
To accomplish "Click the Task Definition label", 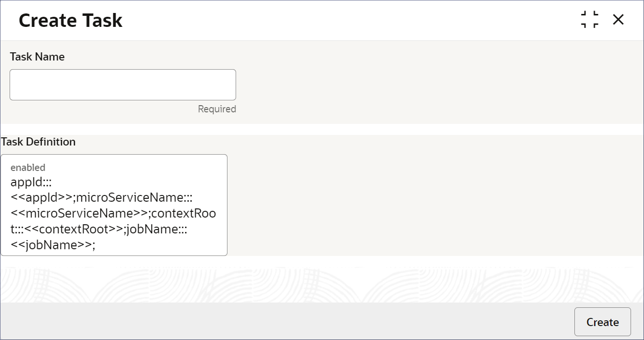I will [x=38, y=142].
